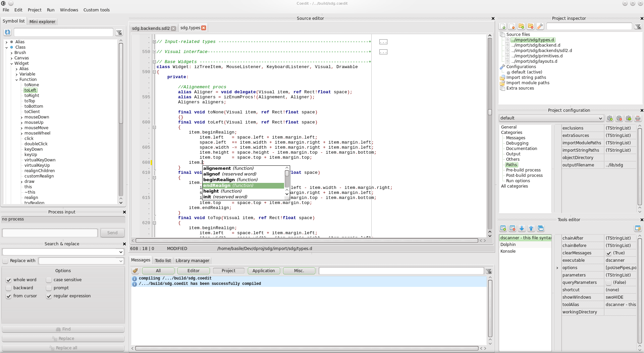Clear messages with the broom icon
Viewport: 644px width, 353px height.
point(135,271)
